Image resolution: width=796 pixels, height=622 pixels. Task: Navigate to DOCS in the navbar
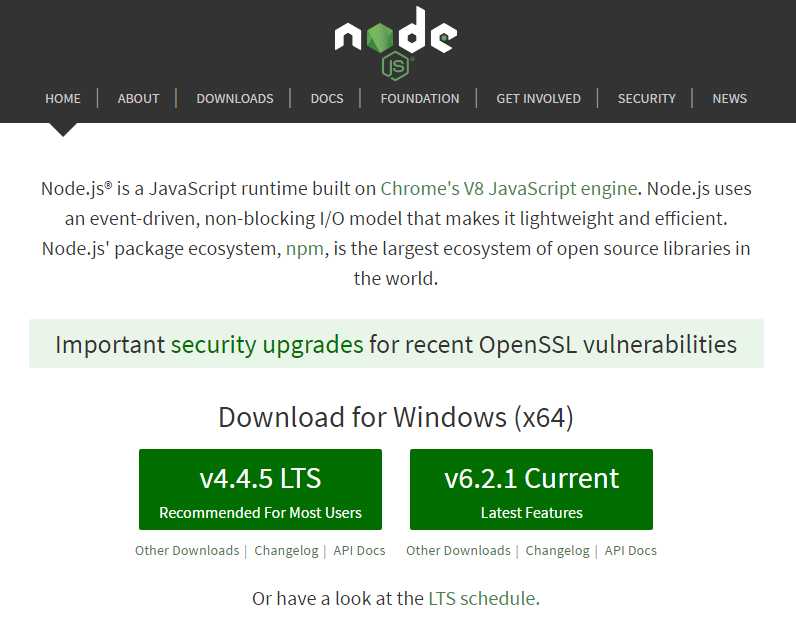point(327,98)
